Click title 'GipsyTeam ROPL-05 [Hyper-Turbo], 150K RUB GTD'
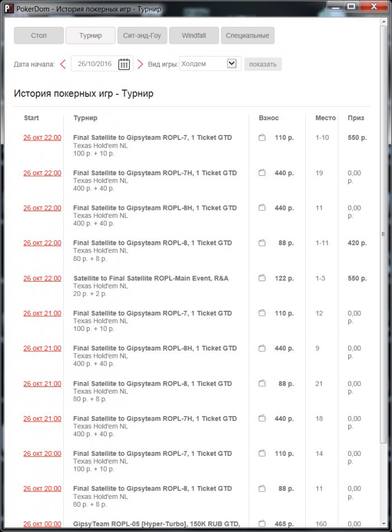This screenshot has width=392, height=532. pos(156,524)
